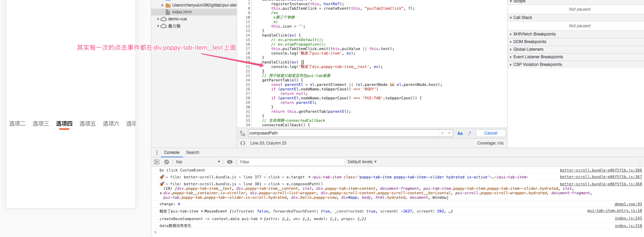Click the eye icon to create a live expression

(x=230, y=162)
